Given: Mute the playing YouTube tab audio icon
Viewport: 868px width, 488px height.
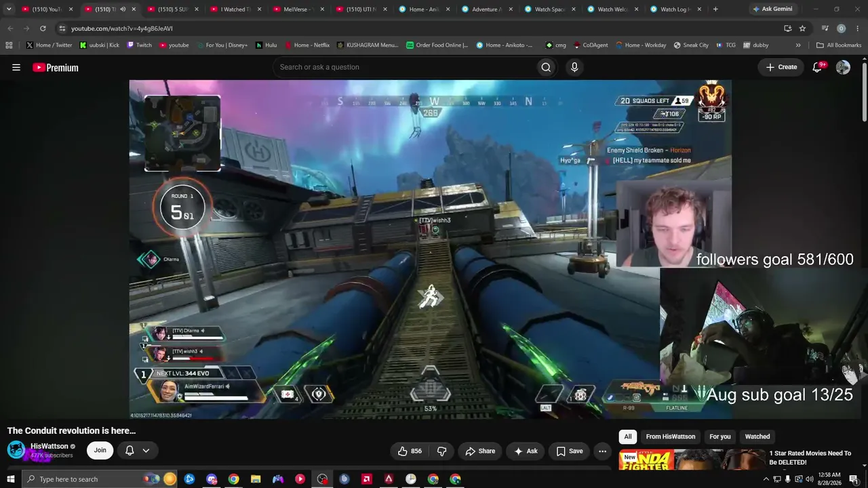Looking at the screenshot, I should [123, 9].
